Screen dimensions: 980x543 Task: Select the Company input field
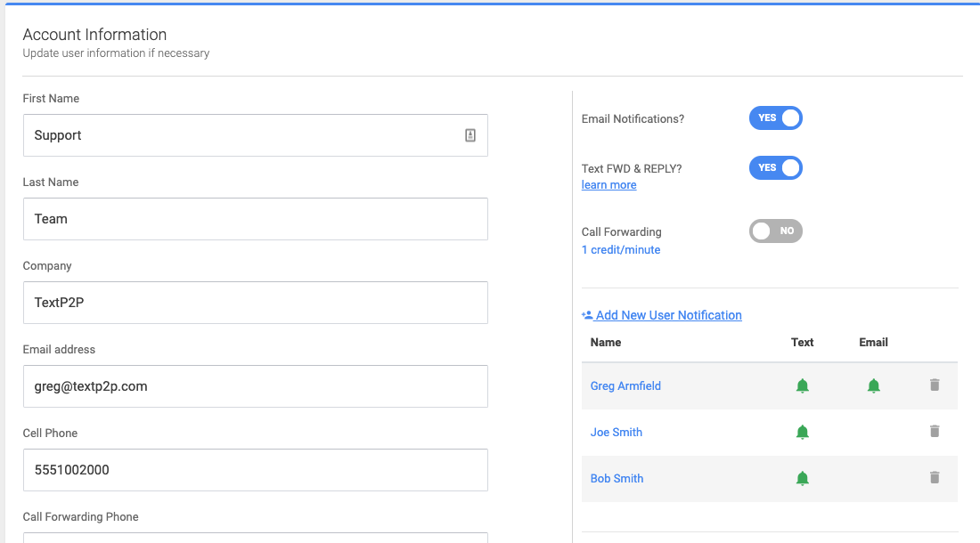pos(256,303)
